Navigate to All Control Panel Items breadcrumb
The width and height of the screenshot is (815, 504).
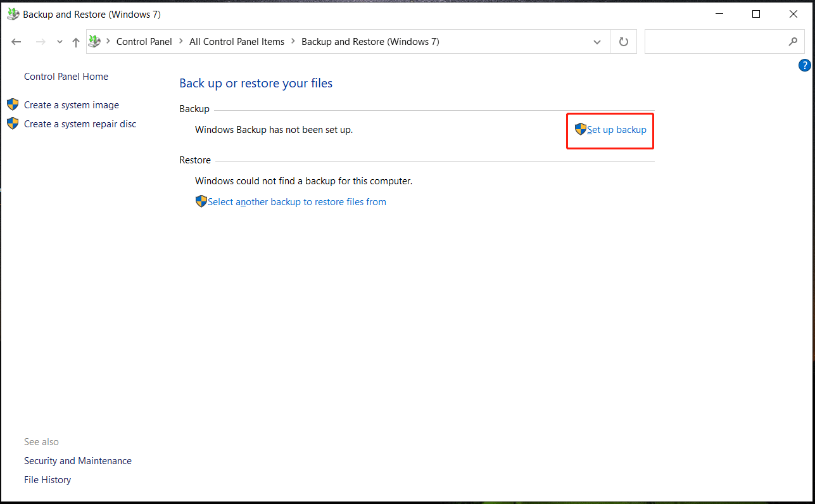pos(237,41)
